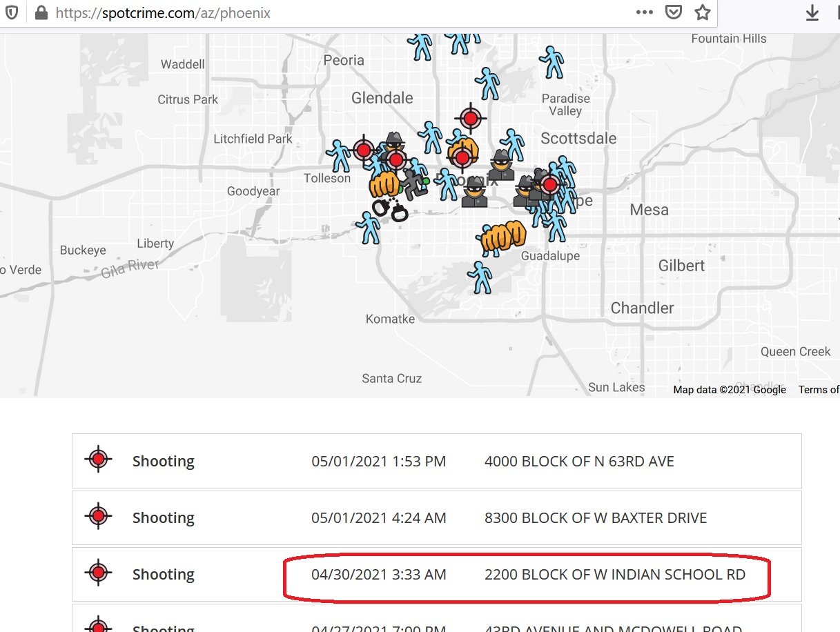Open the page actions three-dot menu

coord(644,12)
